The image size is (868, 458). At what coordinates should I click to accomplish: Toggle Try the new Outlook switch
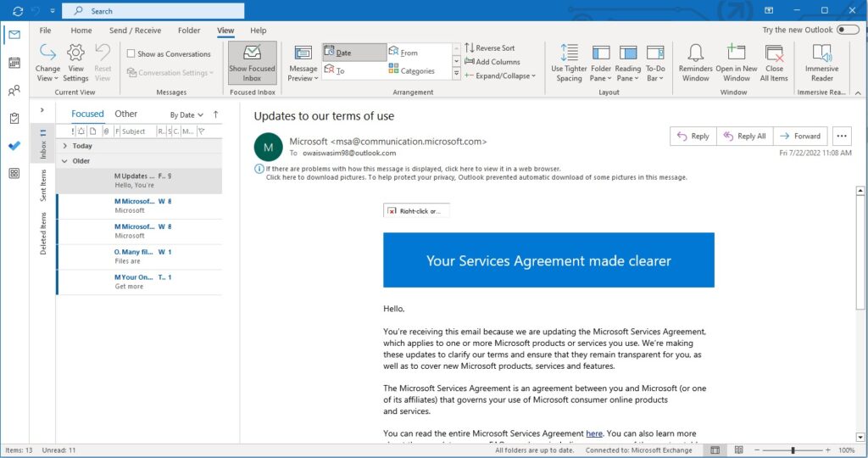click(x=848, y=30)
